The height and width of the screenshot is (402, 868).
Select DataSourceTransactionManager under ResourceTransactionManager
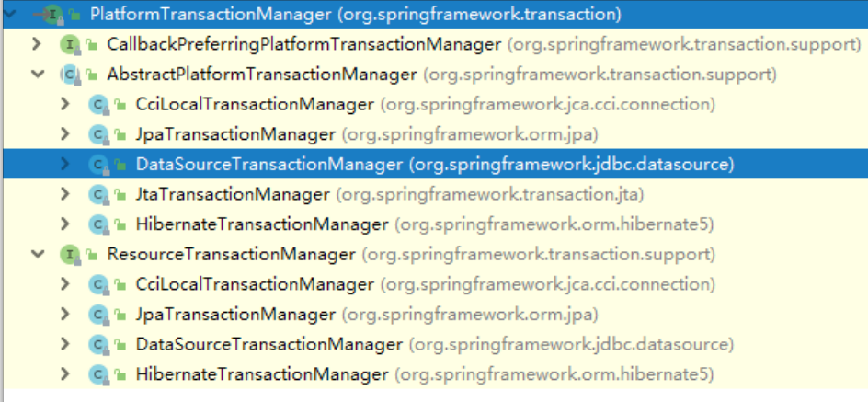268,345
